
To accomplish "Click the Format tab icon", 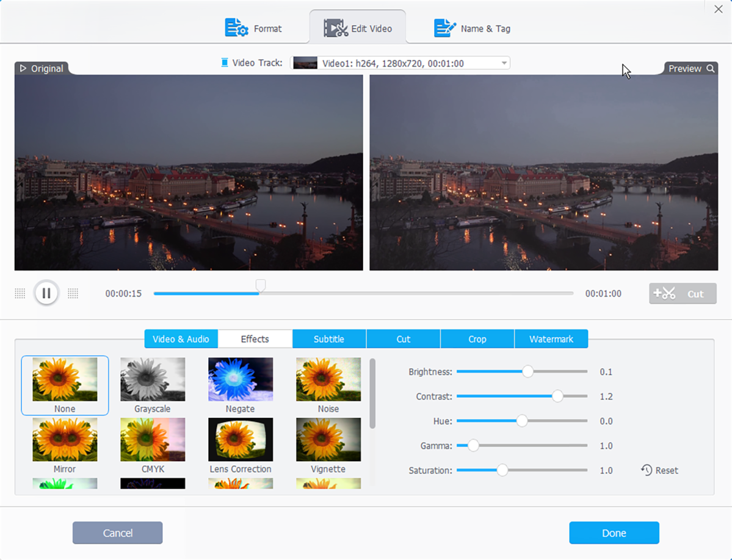I will 236,28.
